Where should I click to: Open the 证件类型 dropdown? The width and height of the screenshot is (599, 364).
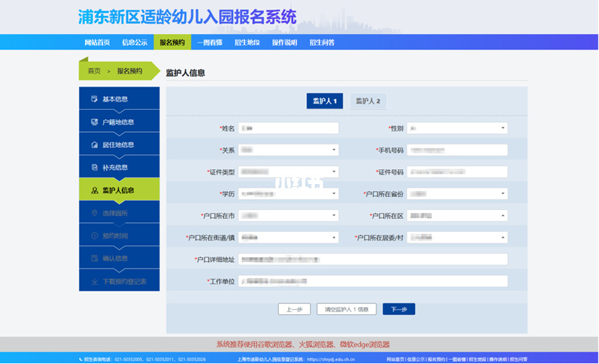(288, 172)
